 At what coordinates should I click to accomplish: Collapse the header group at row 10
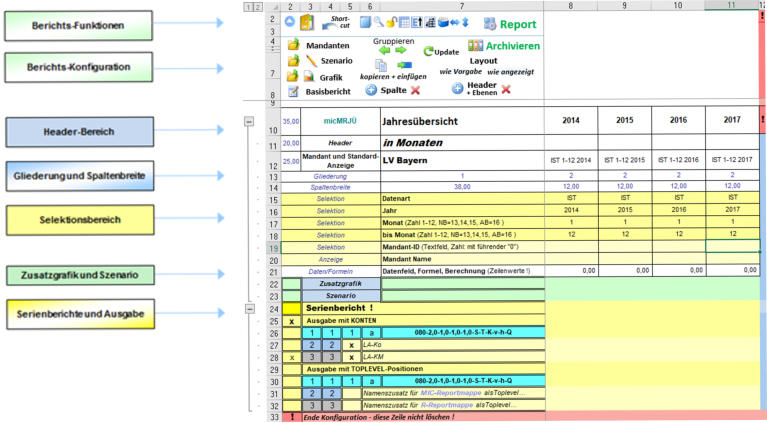pyautogui.click(x=249, y=121)
